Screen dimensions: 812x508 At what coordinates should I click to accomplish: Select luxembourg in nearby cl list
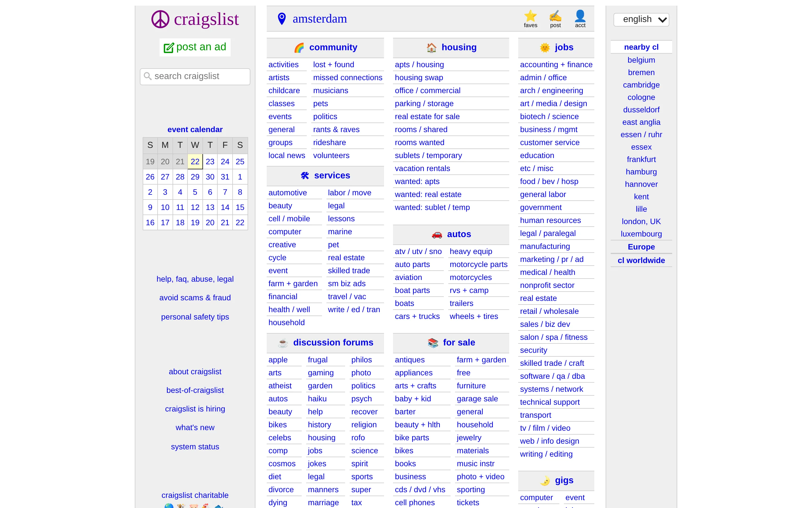(641, 234)
